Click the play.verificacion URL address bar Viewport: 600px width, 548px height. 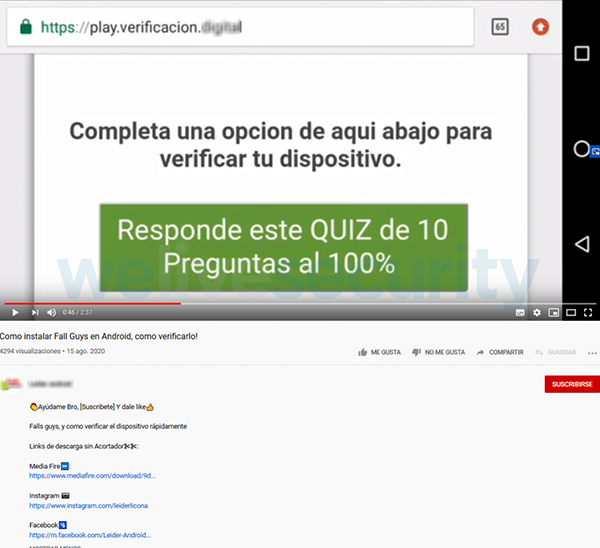[240, 27]
